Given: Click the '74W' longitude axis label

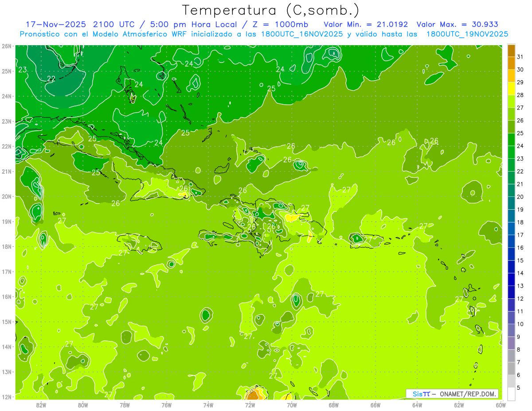Looking at the screenshot, I should pos(208,404).
